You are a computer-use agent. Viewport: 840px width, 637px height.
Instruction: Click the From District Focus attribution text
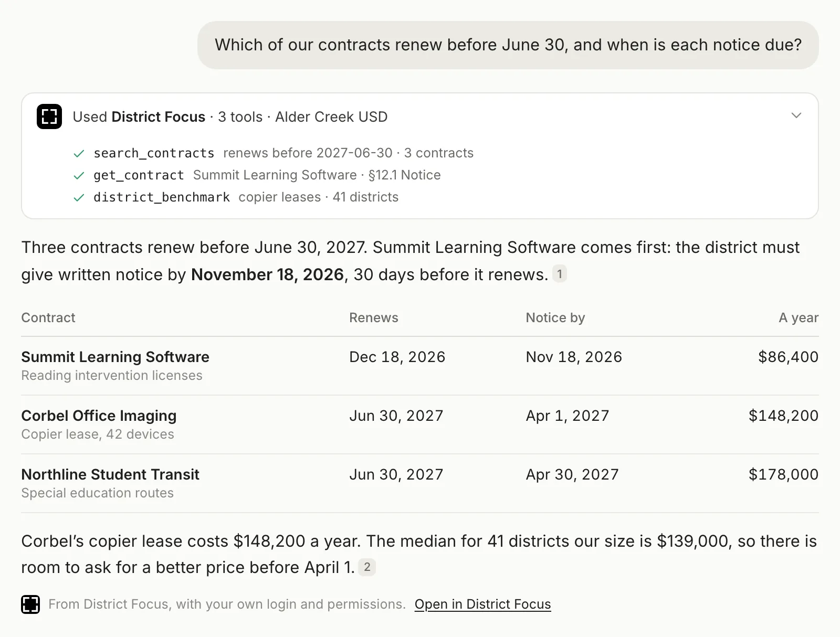227,604
